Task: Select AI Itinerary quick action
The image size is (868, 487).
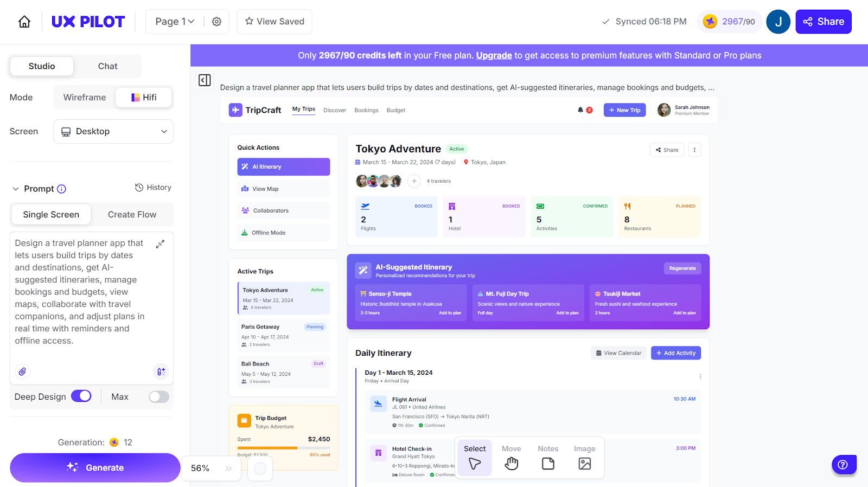Action: pyautogui.click(x=284, y=167)
